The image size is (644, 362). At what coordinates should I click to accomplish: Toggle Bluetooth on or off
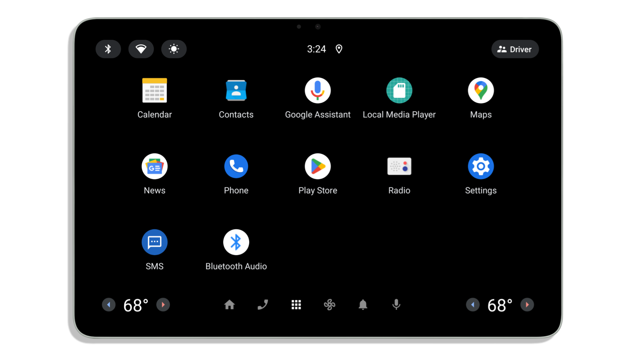pos(108,49)
